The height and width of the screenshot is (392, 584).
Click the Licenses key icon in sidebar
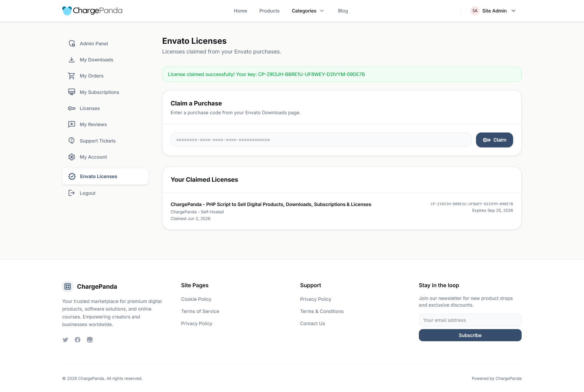tap(72, 108)
